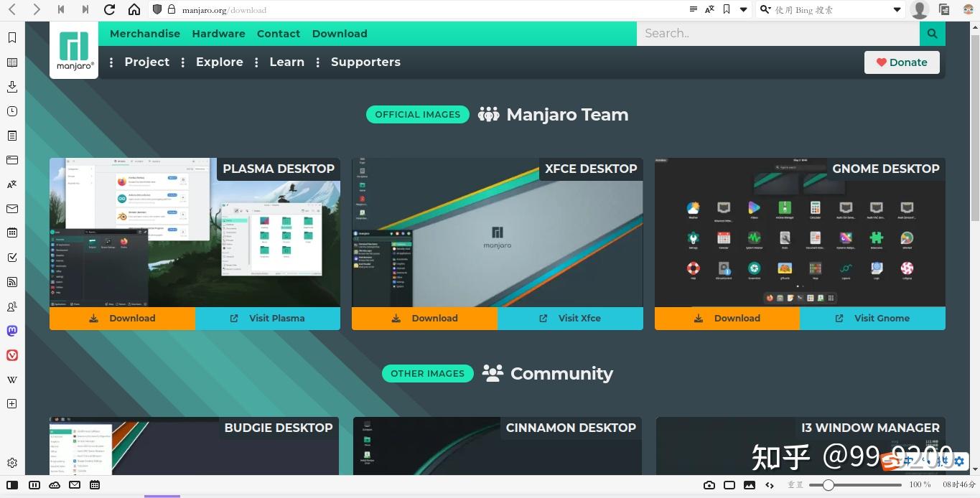Go to the browser home page
This screenshot has height=498, width=980.
134,9
